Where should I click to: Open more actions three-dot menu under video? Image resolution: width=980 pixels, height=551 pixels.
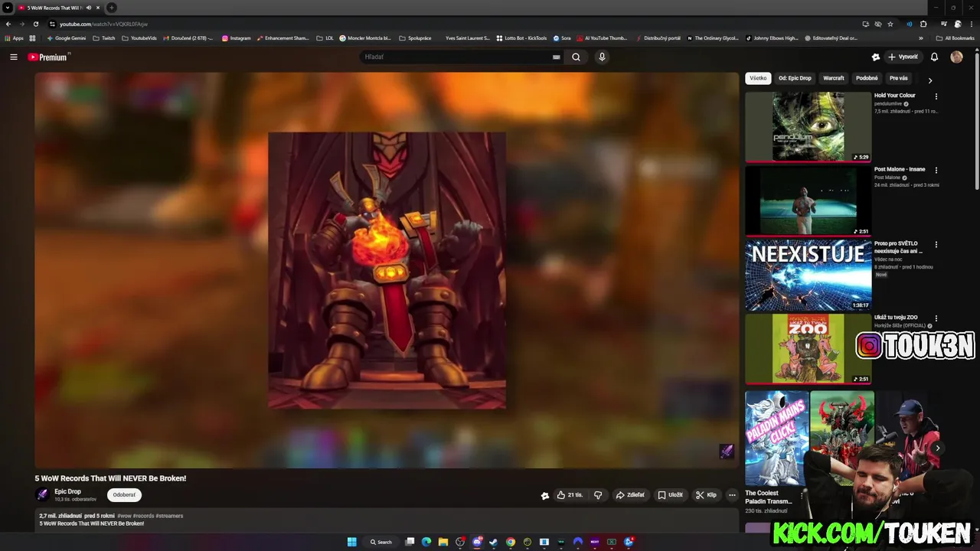732,495
